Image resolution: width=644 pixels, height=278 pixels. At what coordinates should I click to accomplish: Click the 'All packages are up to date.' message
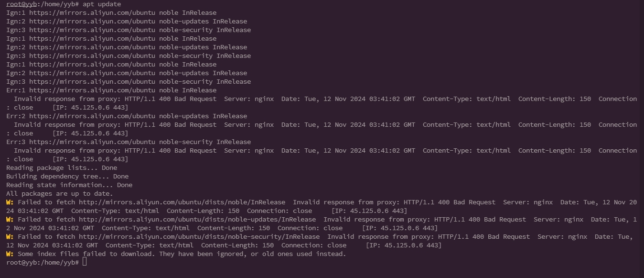(60, 193)
